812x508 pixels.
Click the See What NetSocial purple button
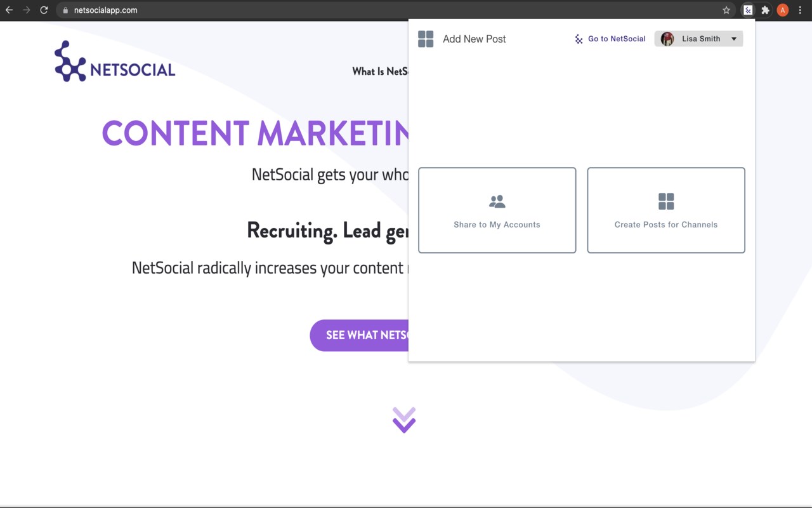click(360, 335)
